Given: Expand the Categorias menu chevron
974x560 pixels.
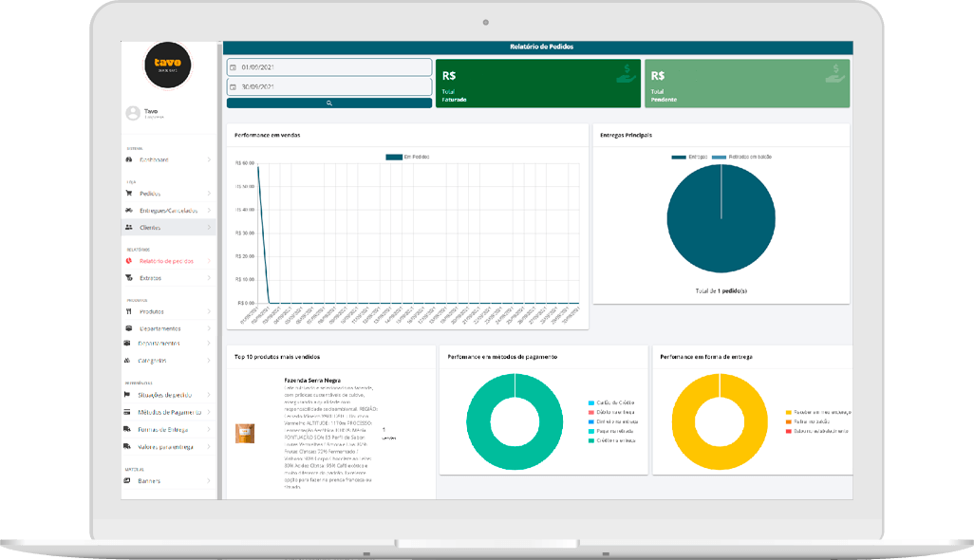Looking at the screenshot, I should pos(209,361).
